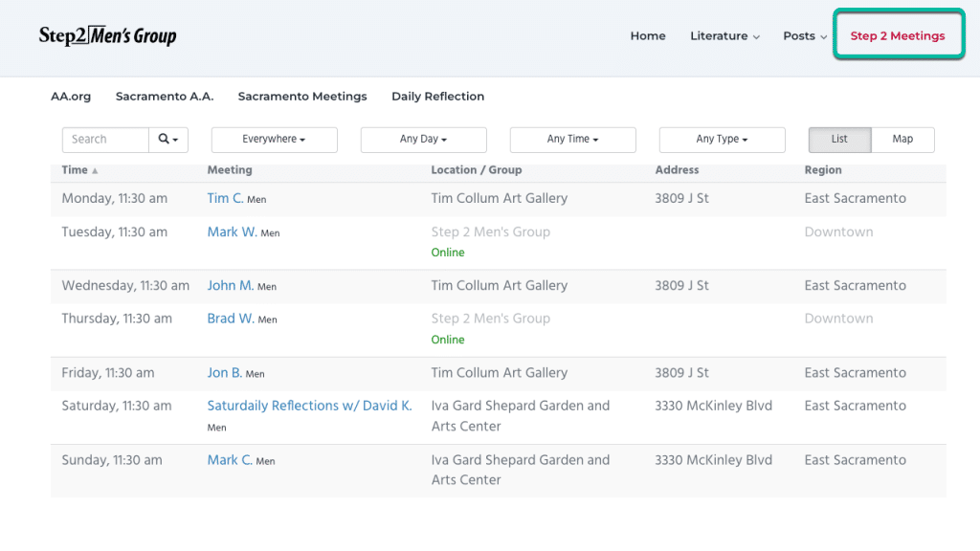The width and height of the screenshot is (980, 551).
Task: Switch to Map view
Action: (902, 140)
